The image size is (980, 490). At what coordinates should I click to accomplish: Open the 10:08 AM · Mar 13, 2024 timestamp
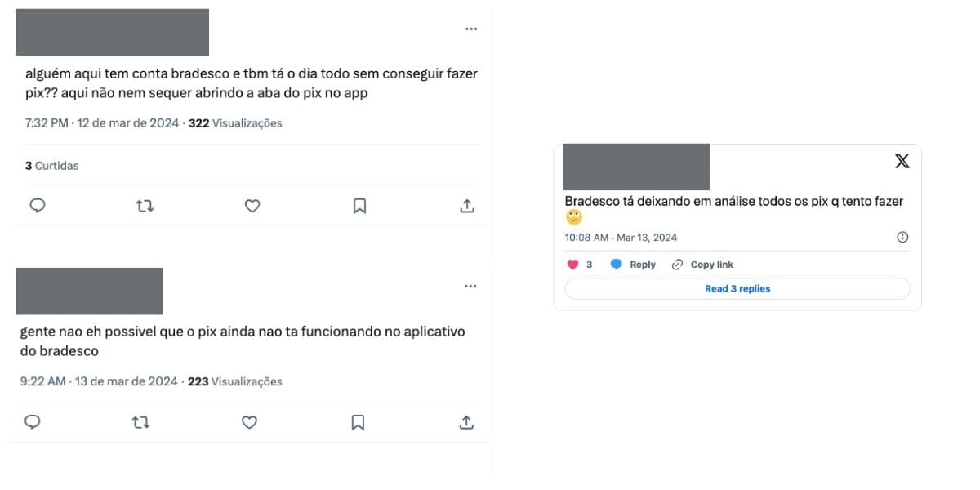[621, 238]
